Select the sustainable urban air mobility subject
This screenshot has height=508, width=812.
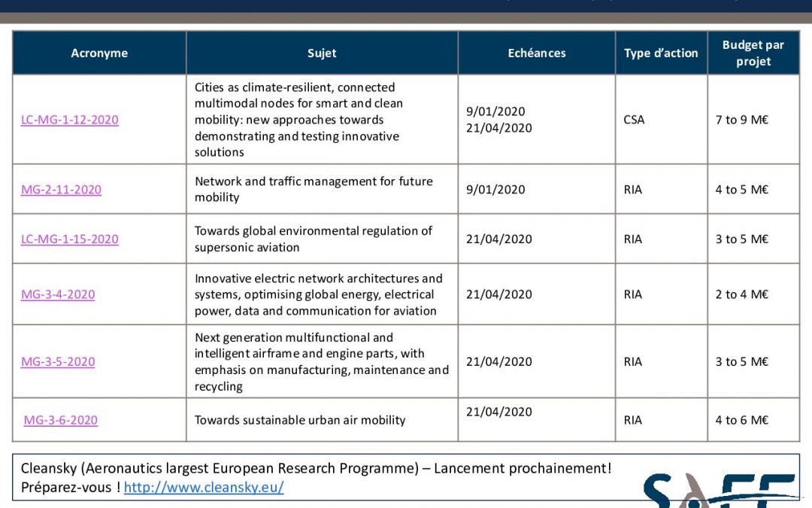(x=300, y=420)
